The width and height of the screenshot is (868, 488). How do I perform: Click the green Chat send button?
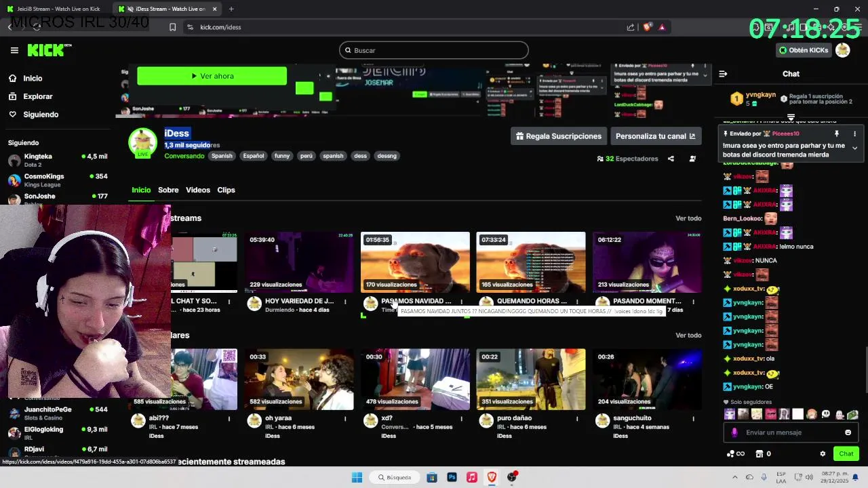pos(846,454)
